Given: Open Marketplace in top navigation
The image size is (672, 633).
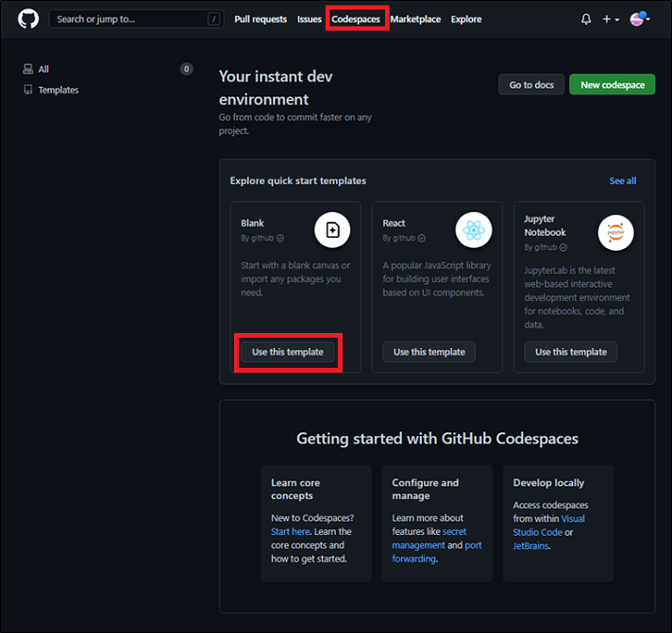Looking at the screenshot, I should (415, 19).
